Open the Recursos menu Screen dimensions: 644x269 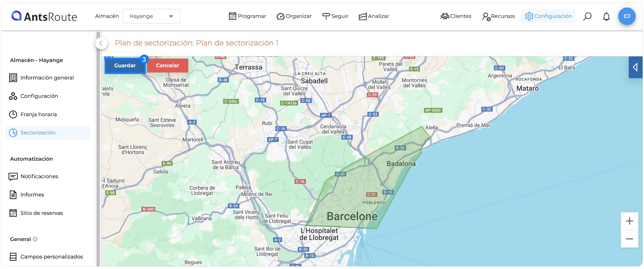click(499, 16)
